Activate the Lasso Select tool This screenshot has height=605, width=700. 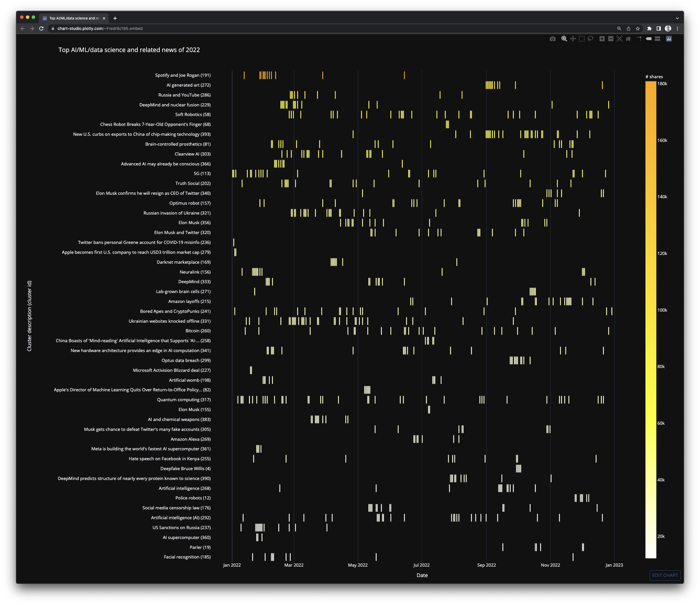coord(590,39)
